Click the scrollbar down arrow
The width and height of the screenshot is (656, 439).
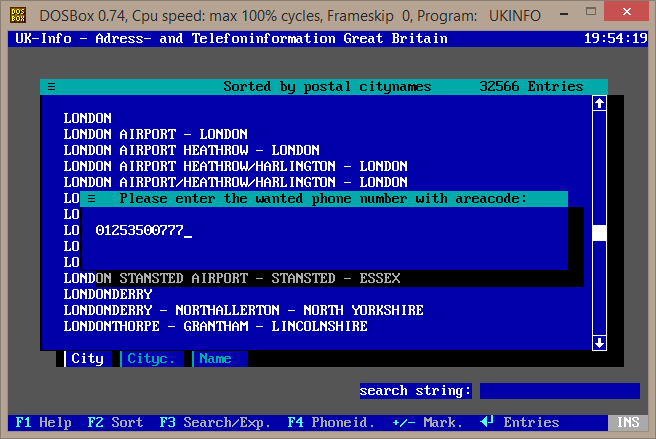coord(600,343)
